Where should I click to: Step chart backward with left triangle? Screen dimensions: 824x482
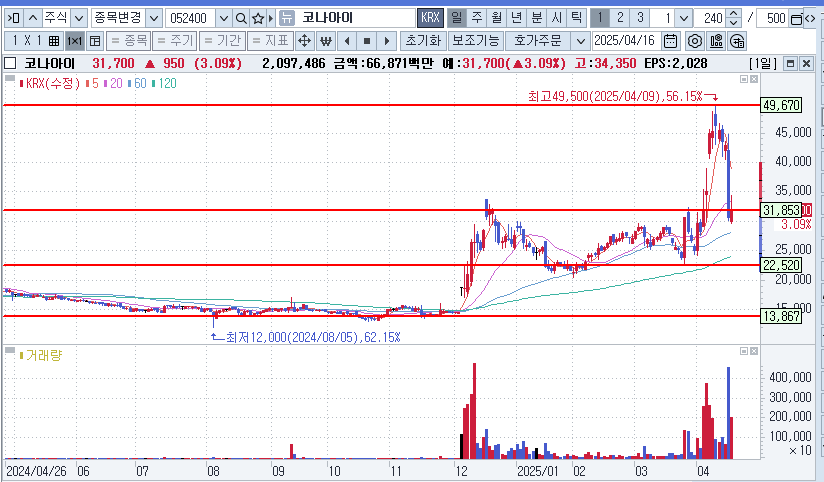(x=347, y=40)
